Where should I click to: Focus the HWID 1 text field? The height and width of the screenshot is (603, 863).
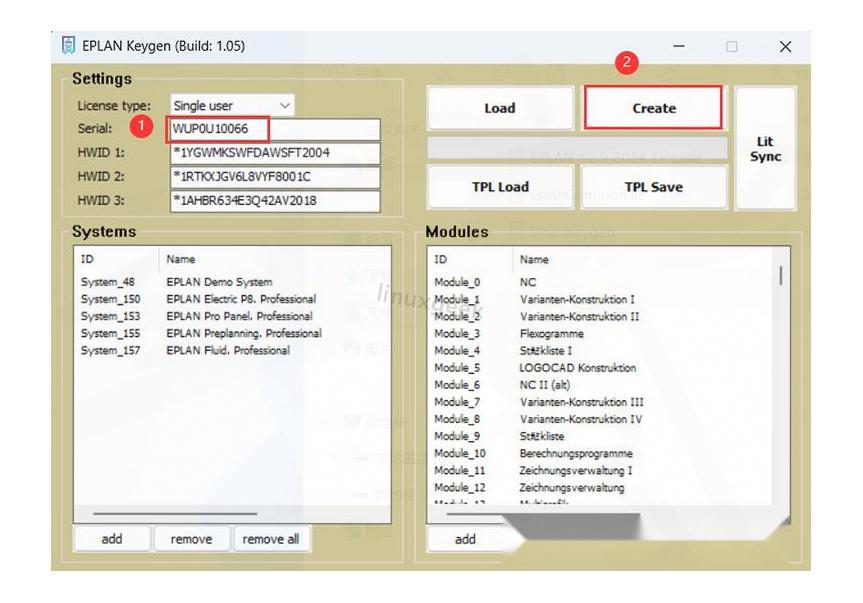[274, 153]
